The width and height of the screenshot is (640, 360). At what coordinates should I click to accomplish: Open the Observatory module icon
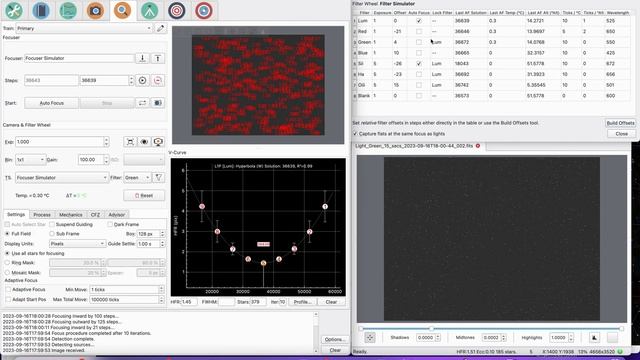(204, 10)
